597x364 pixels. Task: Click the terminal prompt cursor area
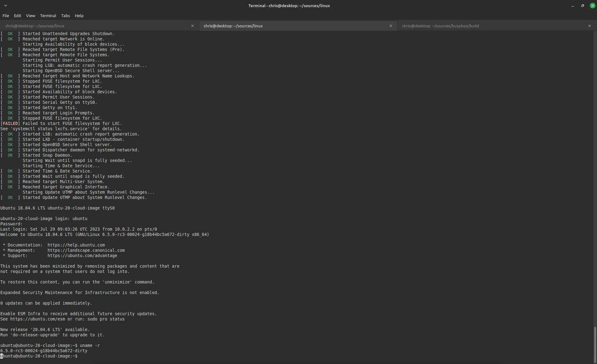point(2,356)
